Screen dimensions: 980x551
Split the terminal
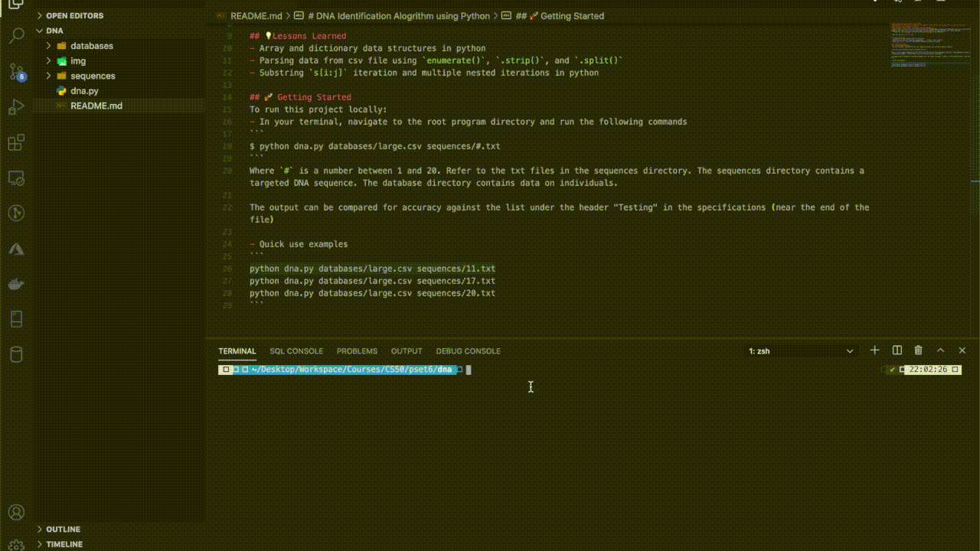pyautogui.click(x=897, y=350)
